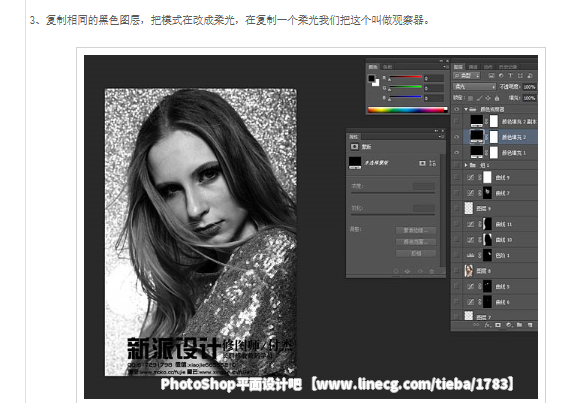Click chain link icon on 颜色填充 2 layer
Screen dimensions: 569x403
[x=487, y=137]
